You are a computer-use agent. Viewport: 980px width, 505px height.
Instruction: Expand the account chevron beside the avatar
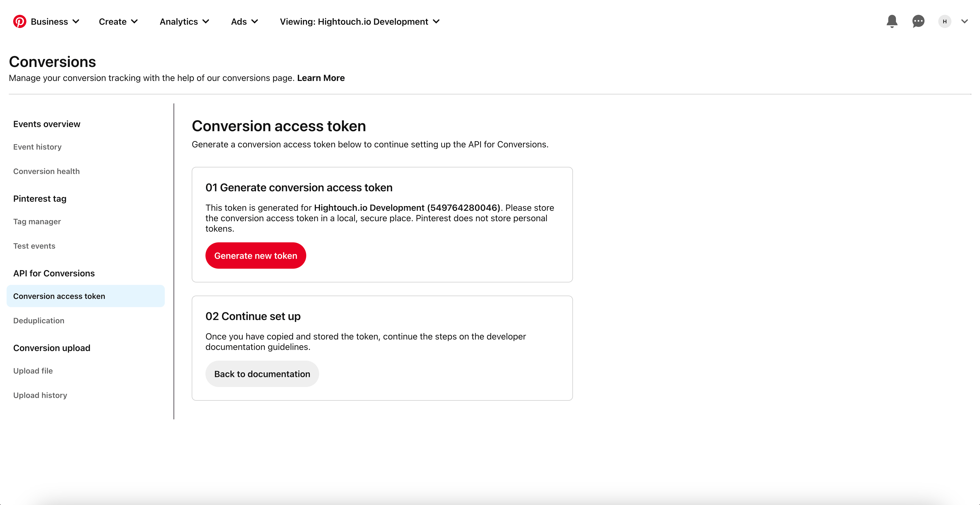[x=964, y=21]
